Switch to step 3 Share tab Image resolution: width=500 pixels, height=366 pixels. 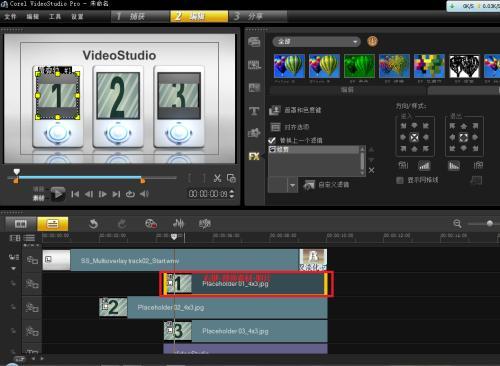point(258,16)
